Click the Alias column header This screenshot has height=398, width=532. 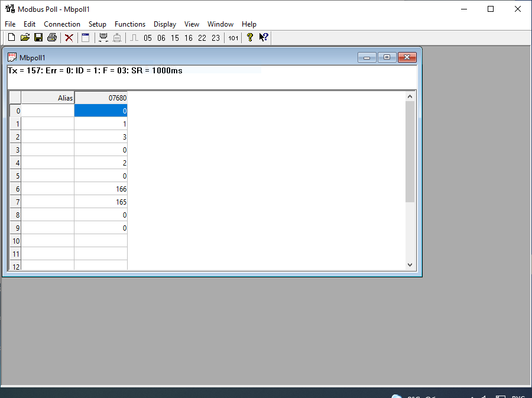(x=48, y=98)
